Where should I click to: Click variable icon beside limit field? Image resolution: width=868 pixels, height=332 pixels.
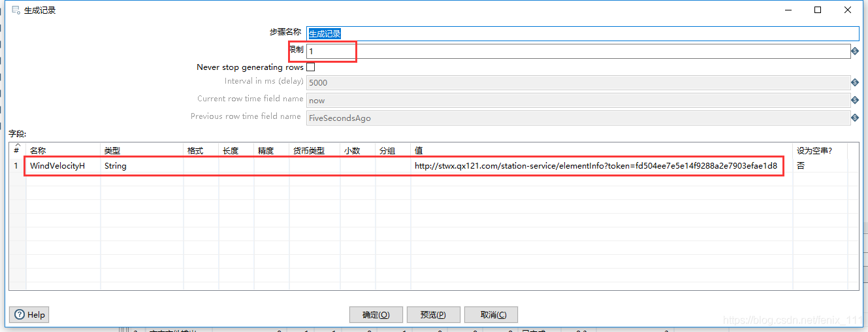click(x=855, y=51)
